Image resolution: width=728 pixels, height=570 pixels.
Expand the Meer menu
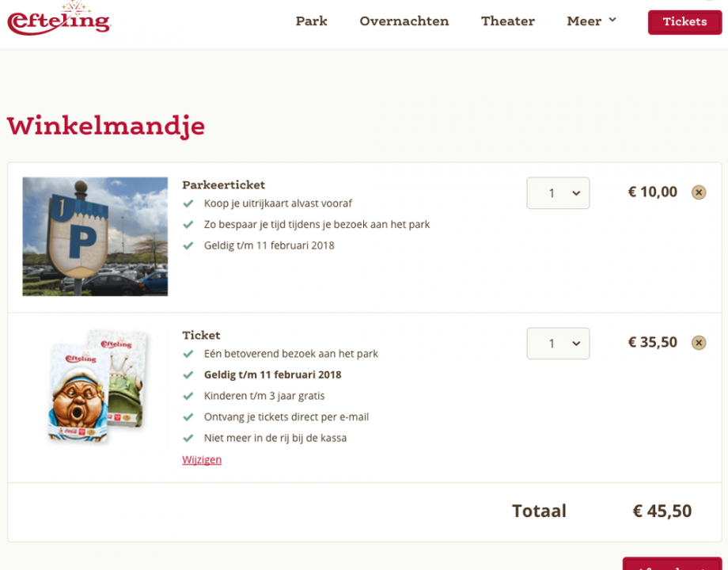(x=591, y=21)
